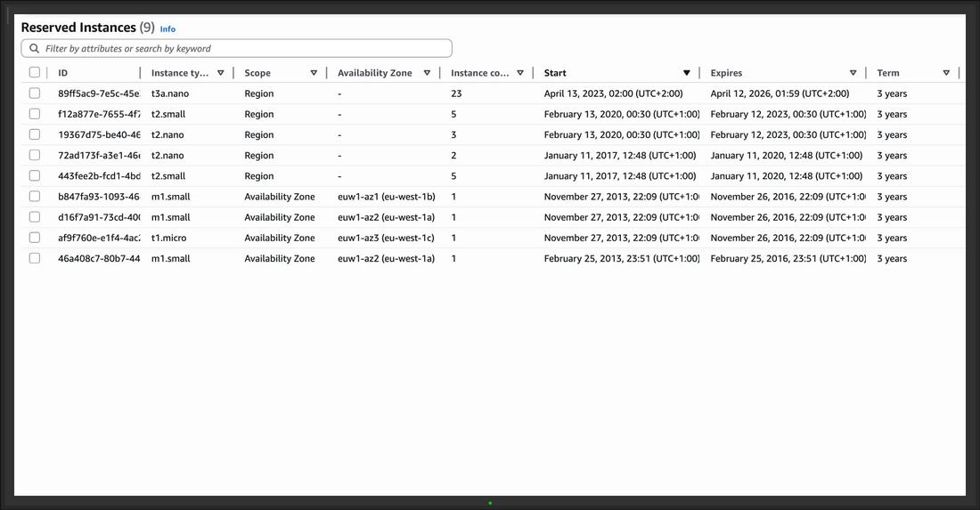The image size is (980, 510).
Task: Focus the Filter by attributes search field
Action: (236, 49)
